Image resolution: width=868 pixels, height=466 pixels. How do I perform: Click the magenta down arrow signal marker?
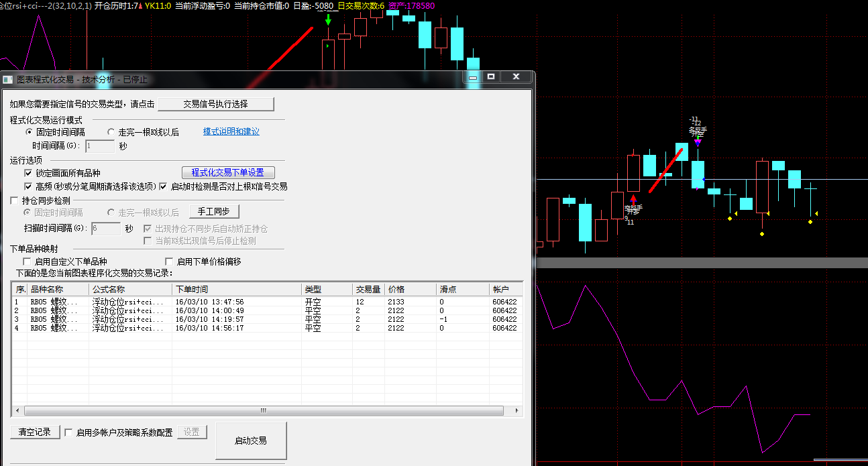click(x=698, y=141)
